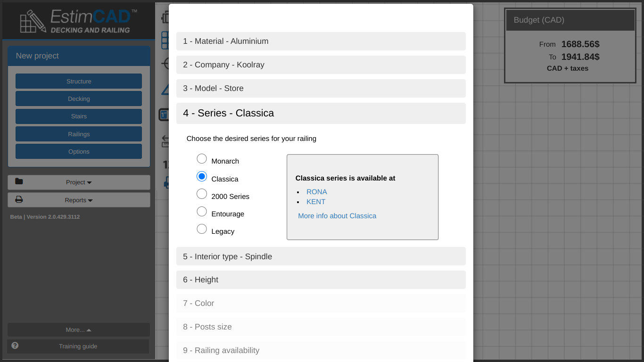Screen dimensions: 644x362
Task: Open the RONA retailer link
Action: point(316,192)
